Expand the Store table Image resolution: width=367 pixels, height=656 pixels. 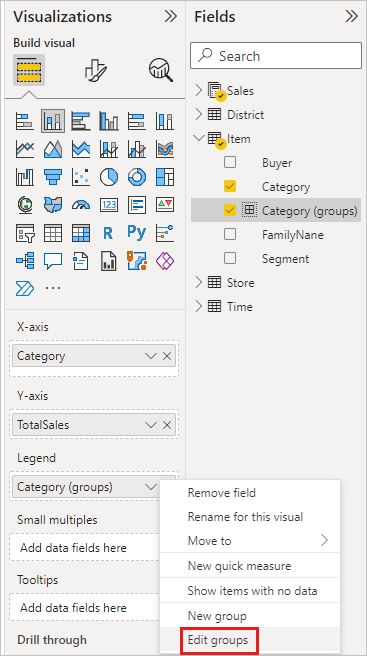199,283
